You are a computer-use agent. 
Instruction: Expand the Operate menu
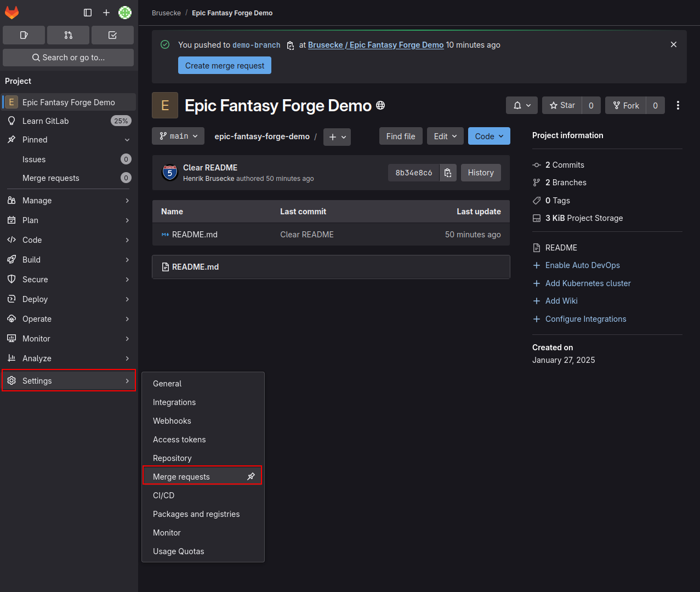click(69, 319)
